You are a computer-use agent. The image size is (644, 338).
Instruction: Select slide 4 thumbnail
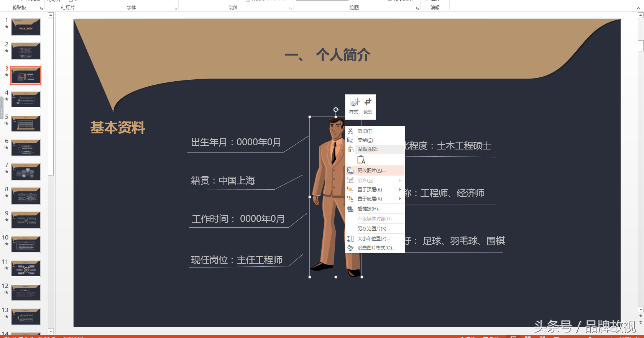point(26,100)
